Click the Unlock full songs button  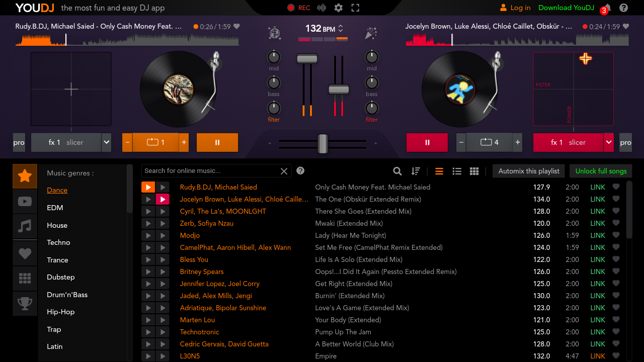(600, 171)
